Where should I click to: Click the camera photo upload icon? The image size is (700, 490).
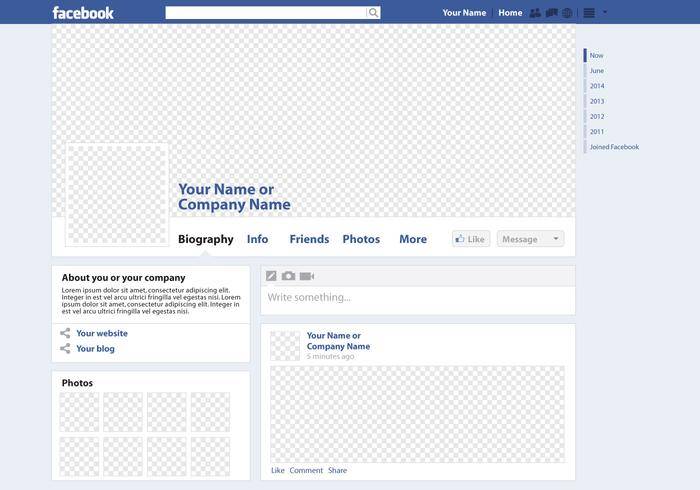[288, 276]
